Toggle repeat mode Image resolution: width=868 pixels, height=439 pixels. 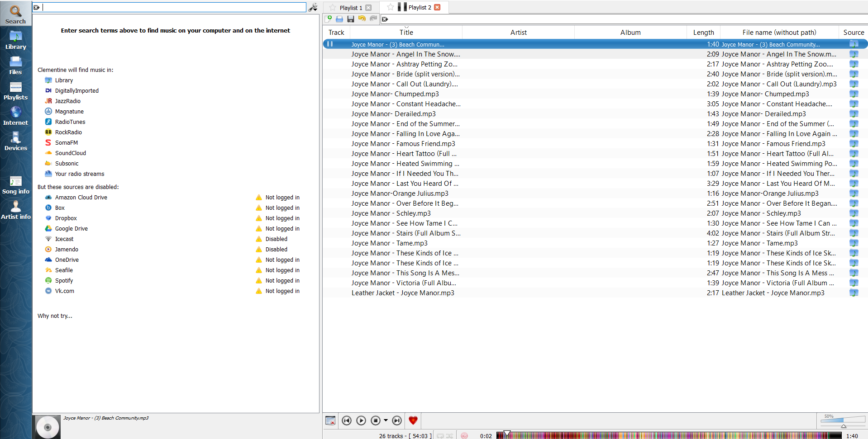tap(440, 436)
